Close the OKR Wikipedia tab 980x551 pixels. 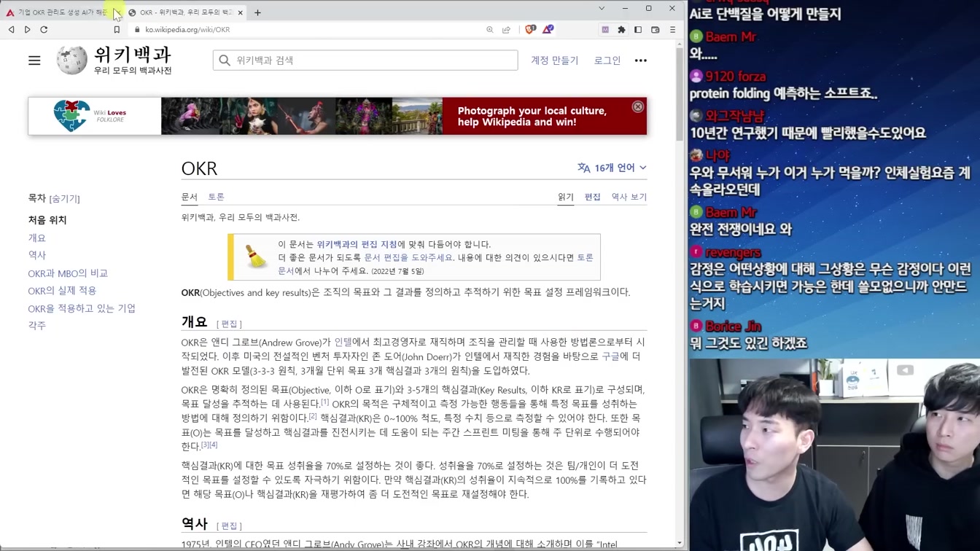[x=240, y=12]
